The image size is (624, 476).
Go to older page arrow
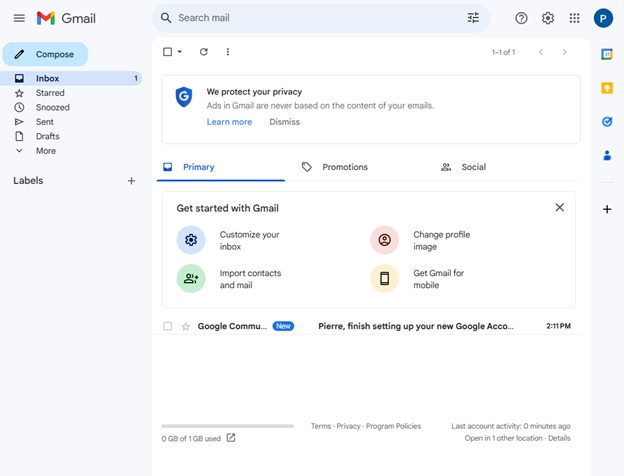pyautogui.click(x=564, y=52)
